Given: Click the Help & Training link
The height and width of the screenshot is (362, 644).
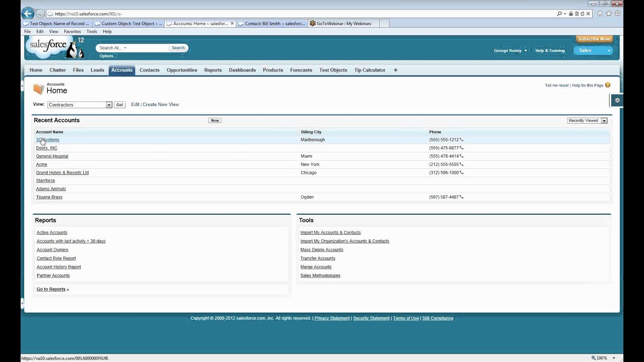Looking at the screenshot, I should pos(550,50).
